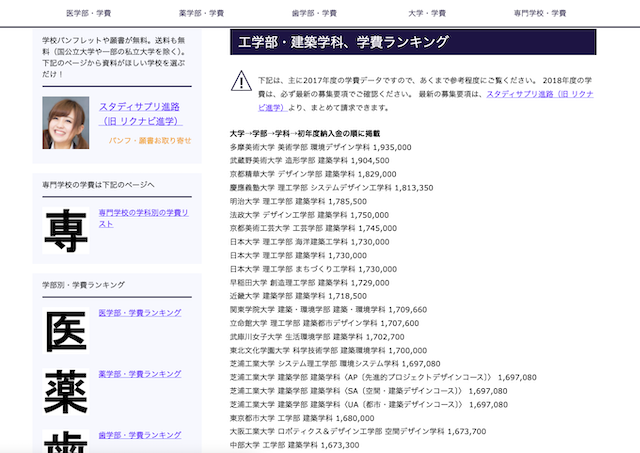Select 武庫川女子大学 1,702,700 row
This screenshot has height=453, width=640.
click(x=317, y=337)
